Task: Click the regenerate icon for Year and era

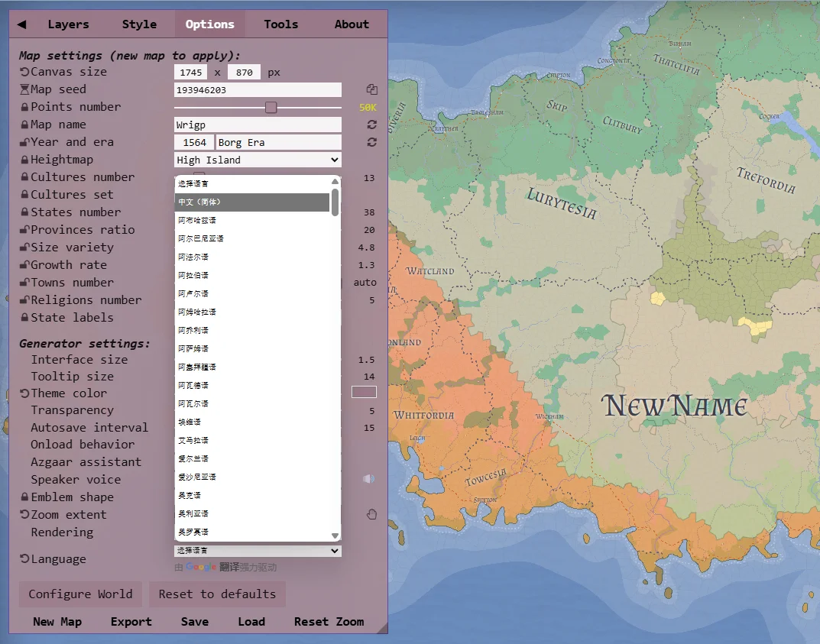Action: pyautogui.click(x=372, y=142)
